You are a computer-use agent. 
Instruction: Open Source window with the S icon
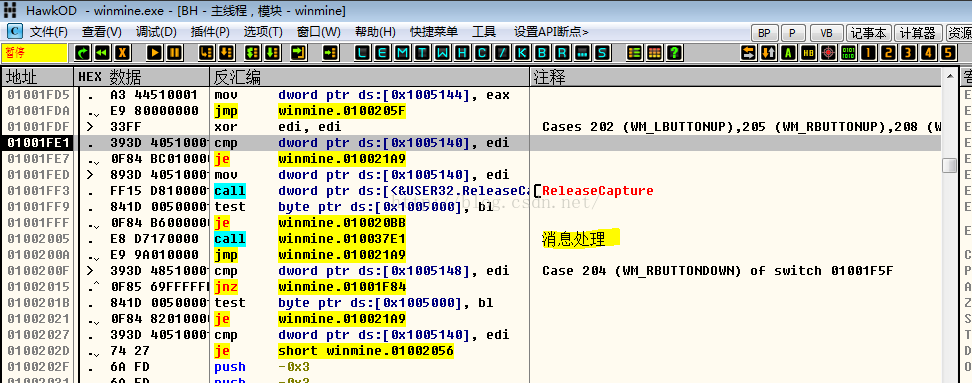601,53
